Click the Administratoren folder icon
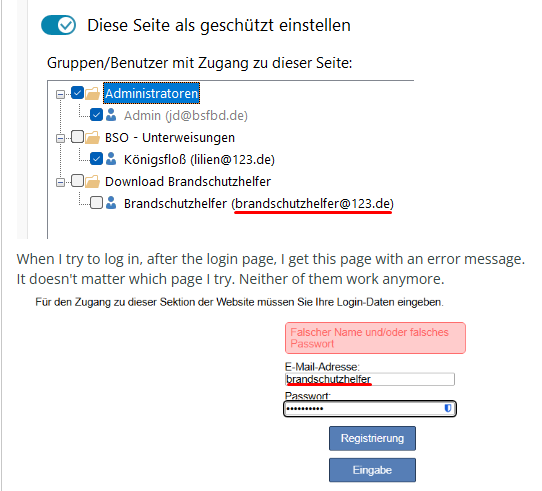 pyautogui.click(x=93, y=93)
